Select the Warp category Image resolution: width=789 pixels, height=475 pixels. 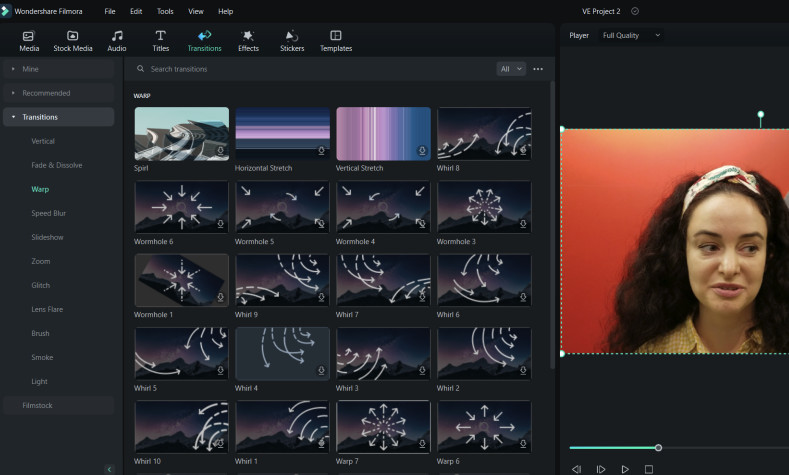(x=40, y=189)
